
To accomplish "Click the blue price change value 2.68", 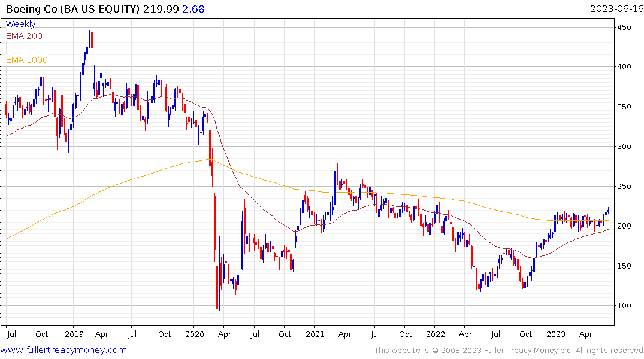I will 193,9.
